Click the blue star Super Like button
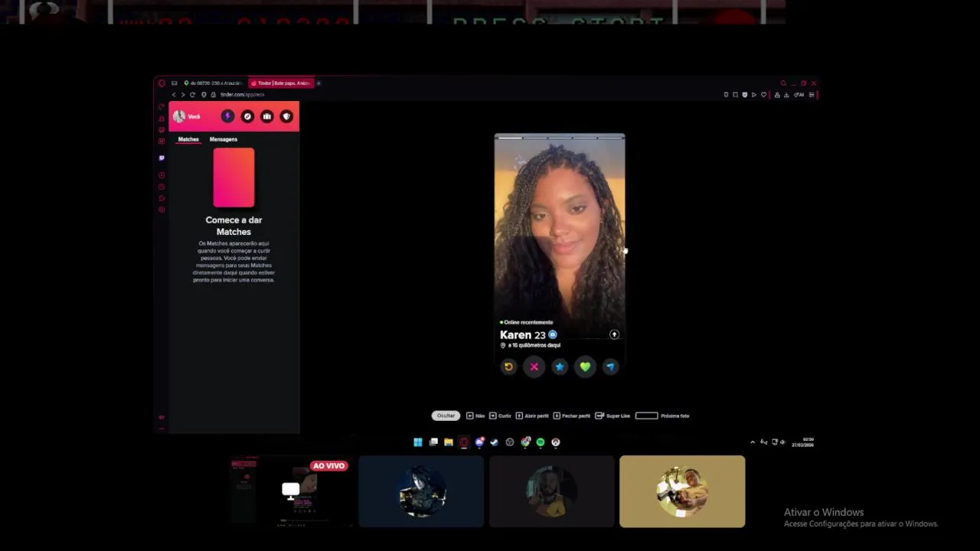980x551 pixels. [x=560, y=367]
